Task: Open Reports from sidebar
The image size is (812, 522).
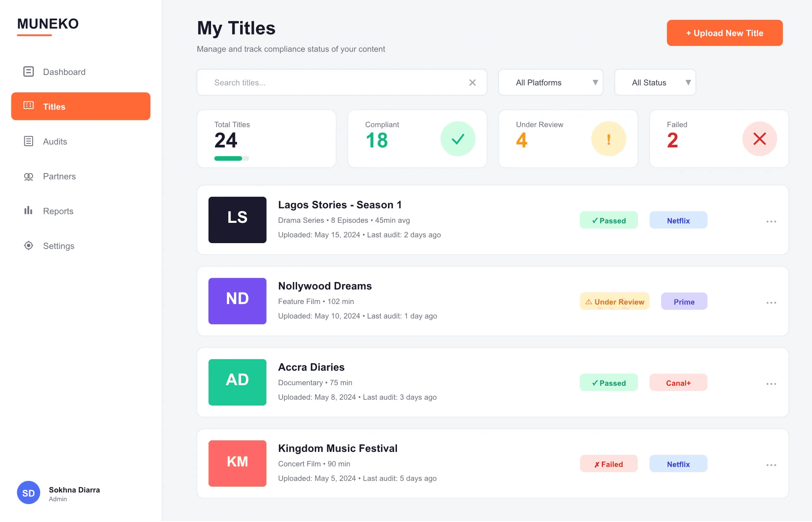Action: point(81,211)
